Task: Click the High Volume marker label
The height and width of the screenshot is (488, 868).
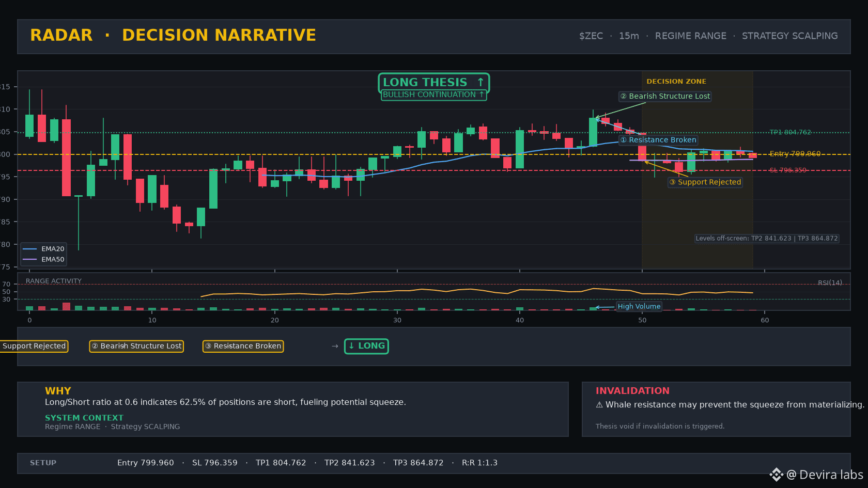Action: pos(639,306)
